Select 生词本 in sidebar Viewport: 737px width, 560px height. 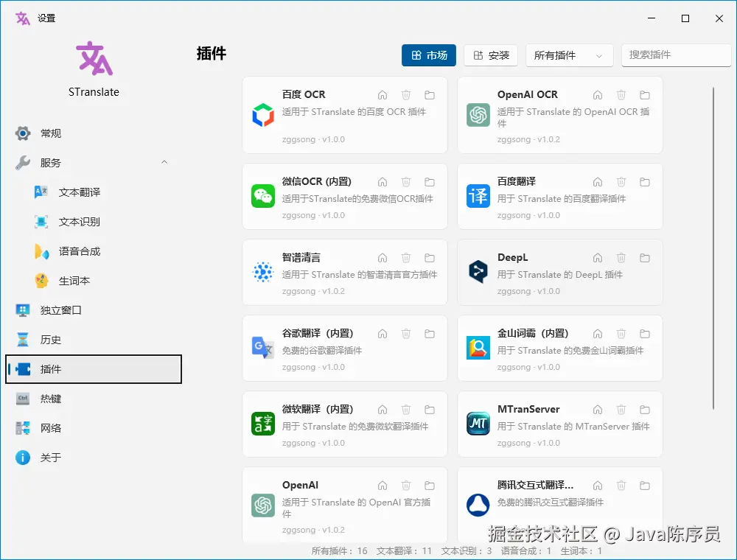point(93,281)
